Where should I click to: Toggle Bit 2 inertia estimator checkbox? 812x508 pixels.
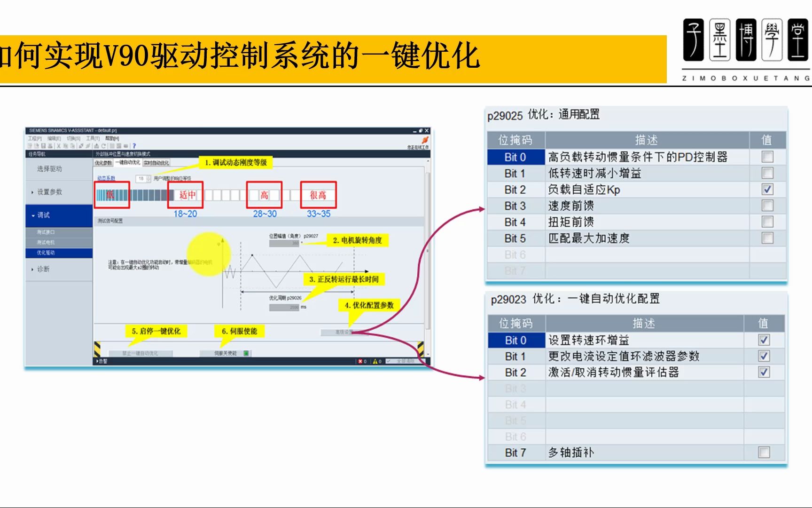click(764, 372)
